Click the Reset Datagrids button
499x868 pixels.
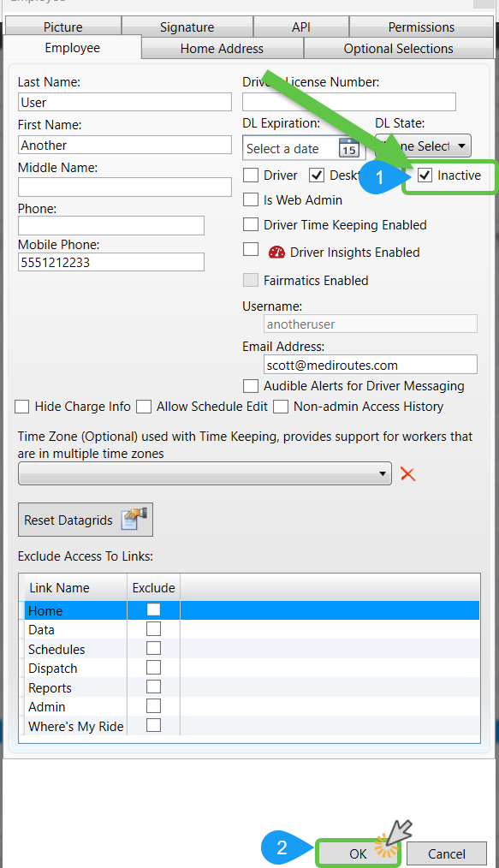click(86, 520)
